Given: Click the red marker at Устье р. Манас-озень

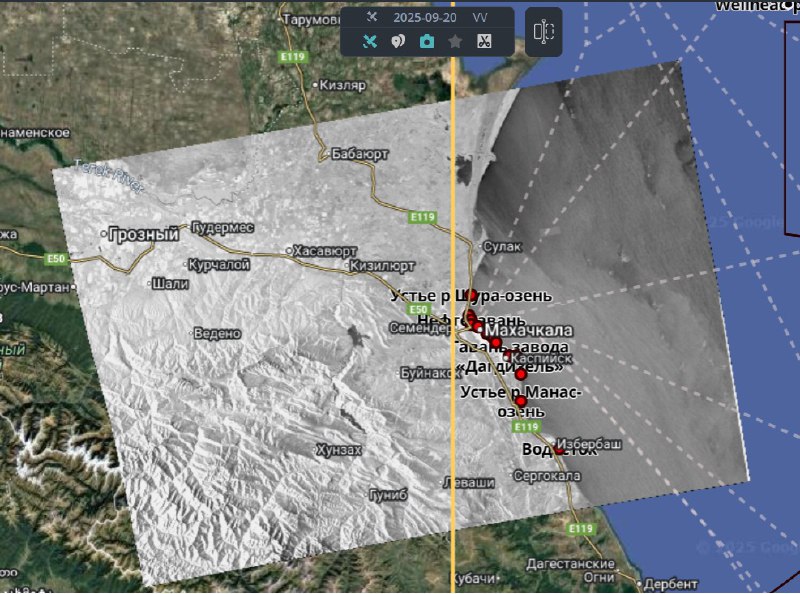Looking at the screenshot, I should pos(520,401).
